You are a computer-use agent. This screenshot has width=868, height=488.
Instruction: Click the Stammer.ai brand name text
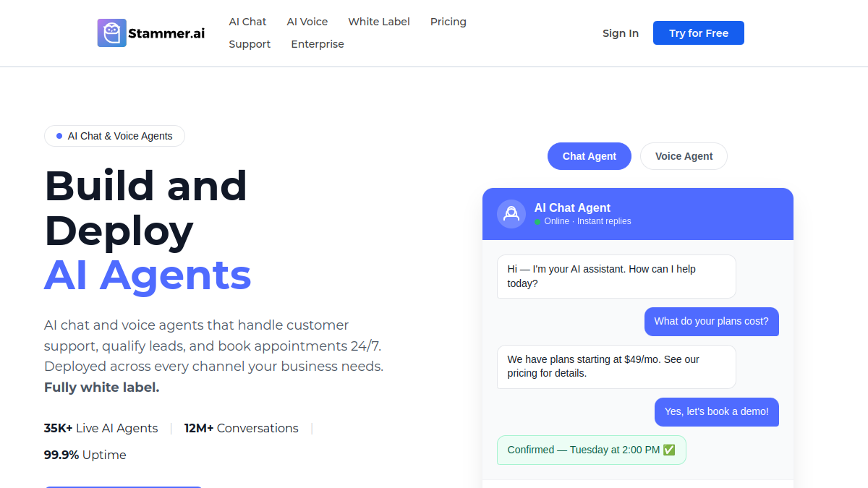tap(166, 33)
